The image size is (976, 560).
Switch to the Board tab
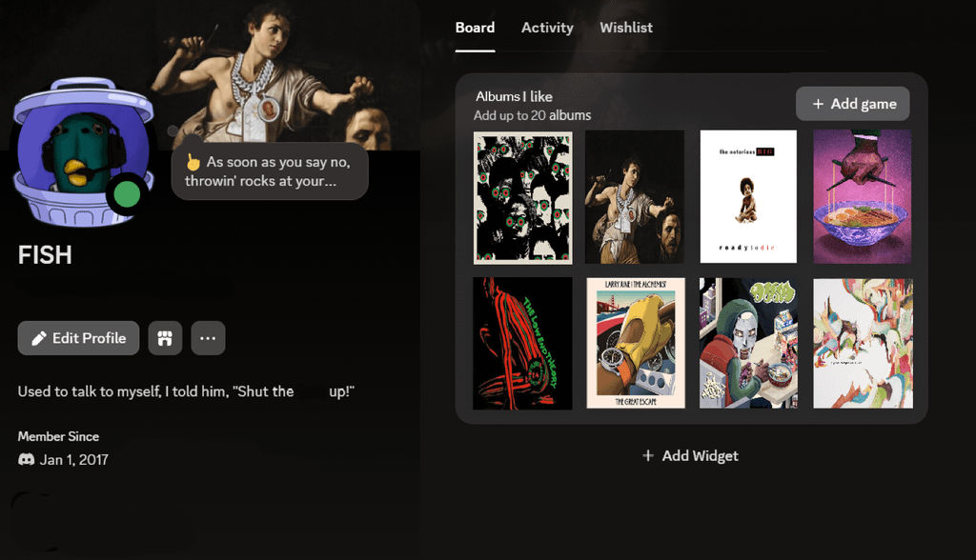click(475, 28)
